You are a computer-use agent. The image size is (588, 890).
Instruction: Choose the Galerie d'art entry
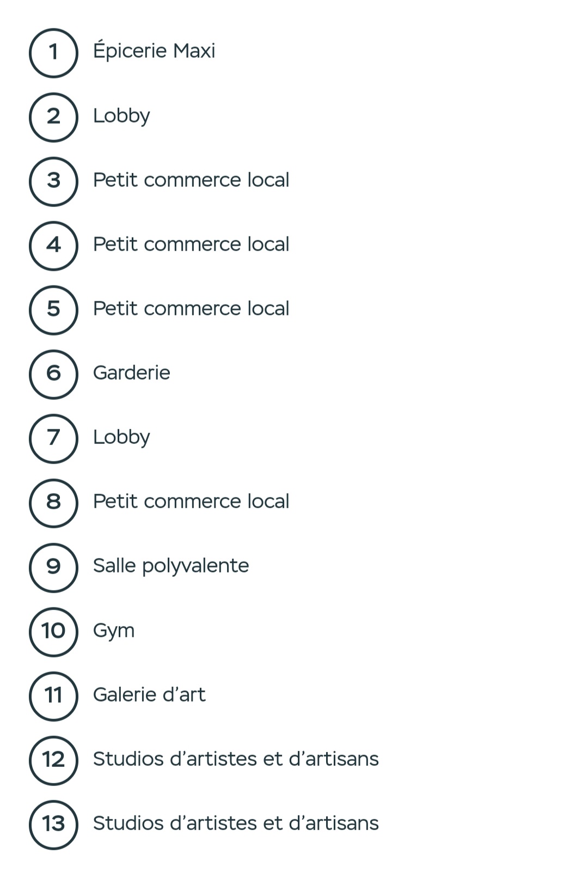(x=149, y=694)
